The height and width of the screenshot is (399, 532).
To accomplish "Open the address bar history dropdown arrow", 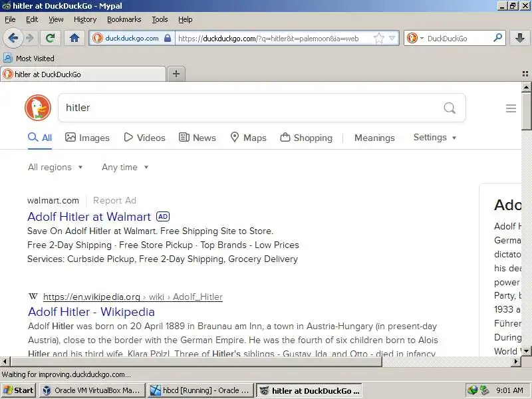I will pyautogui.click(x=392, y=38).
